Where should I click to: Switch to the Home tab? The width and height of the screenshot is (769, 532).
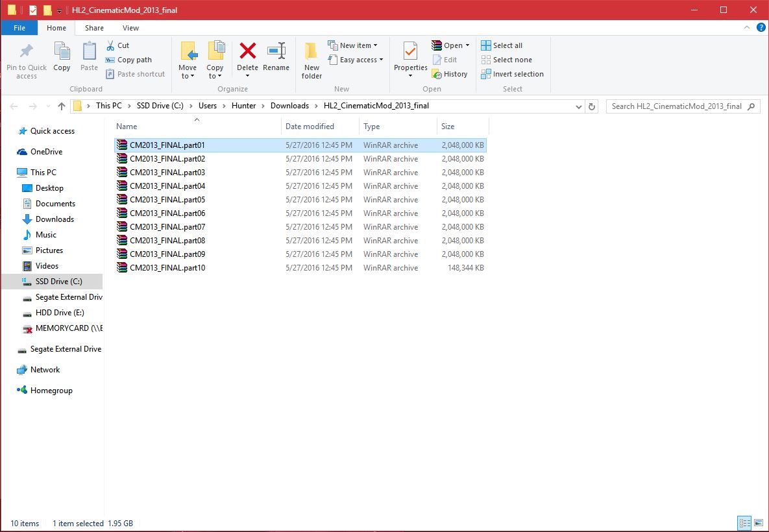pos(56,28)
